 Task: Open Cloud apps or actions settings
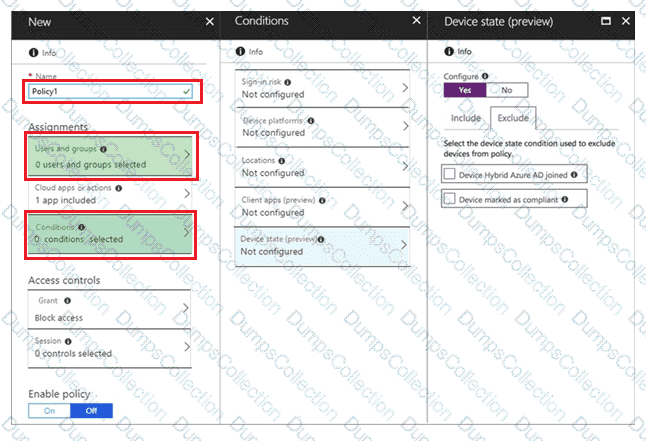[108, 193]
